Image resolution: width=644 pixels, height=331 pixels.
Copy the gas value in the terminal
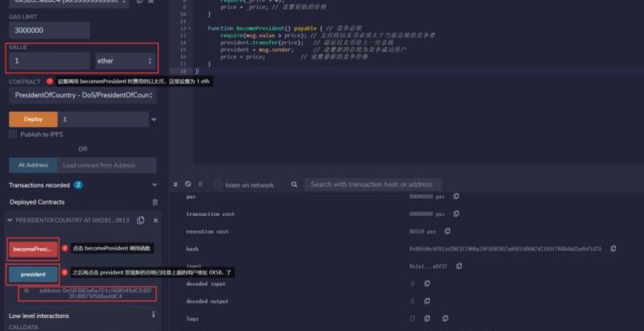click(456, 197)
